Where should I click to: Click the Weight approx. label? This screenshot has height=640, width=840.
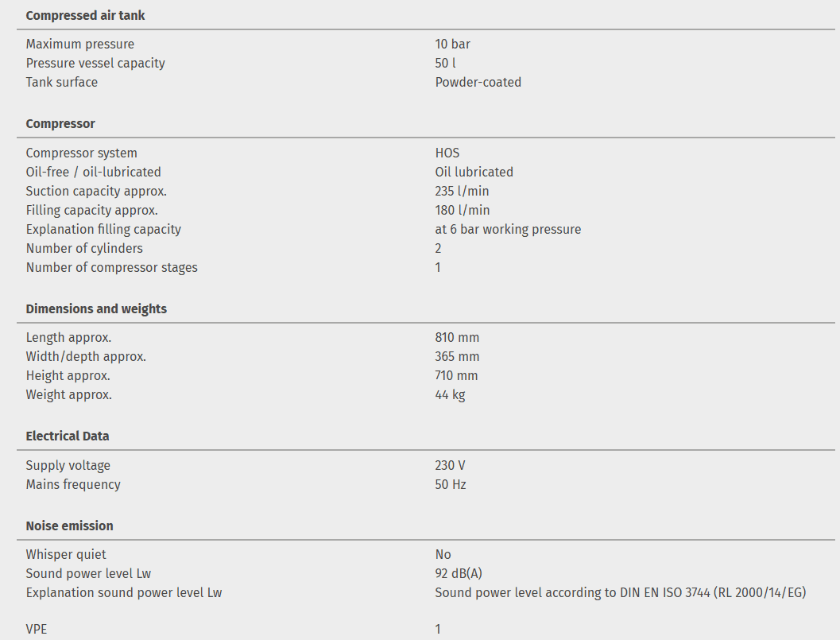[68, 394]
